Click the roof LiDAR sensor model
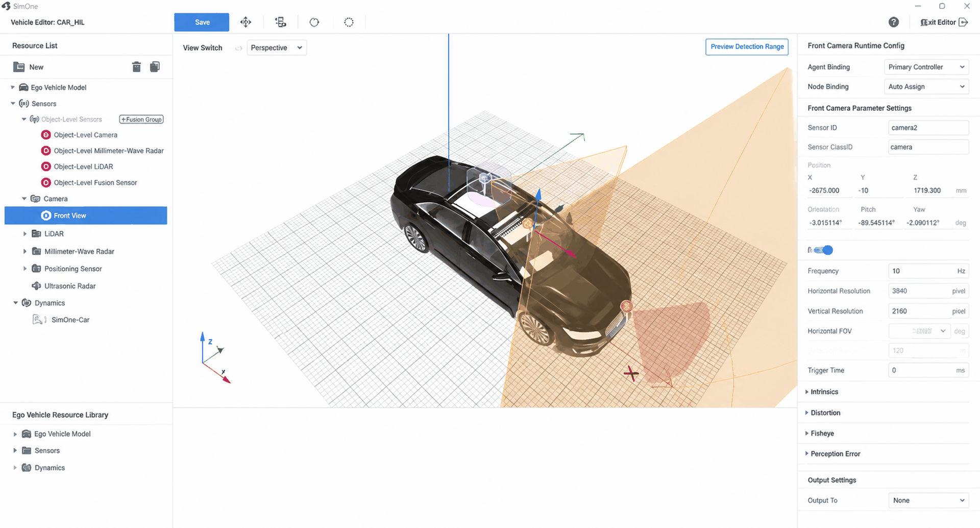Screen dimensions: 980x528 point(485,178)
